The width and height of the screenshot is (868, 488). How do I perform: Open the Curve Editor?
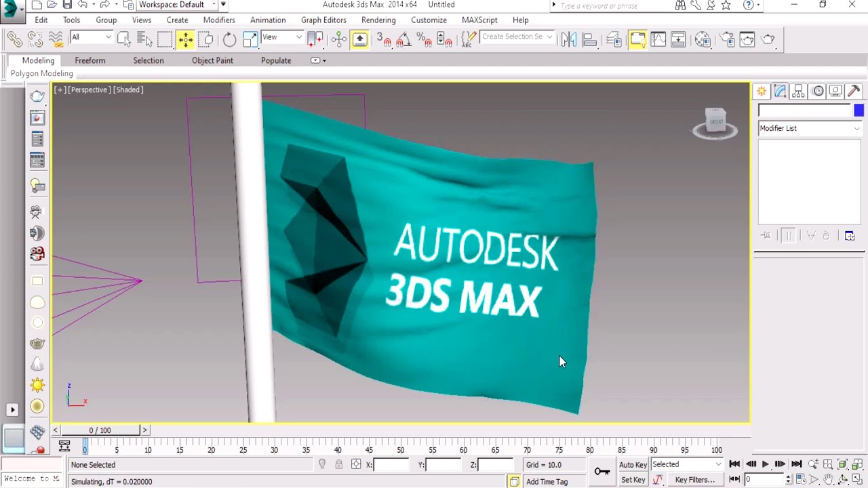tap(658, 39)
